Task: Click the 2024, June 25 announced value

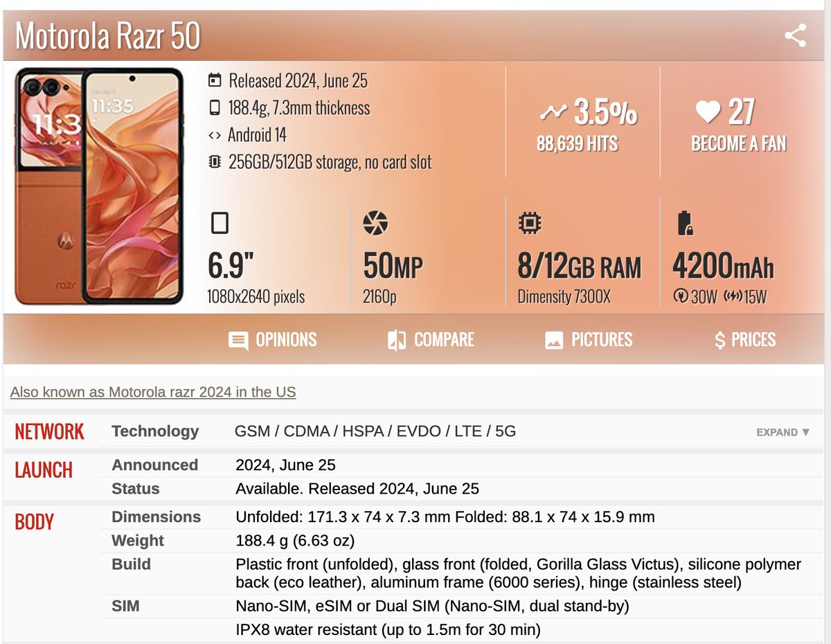Action: (x=286, y=465)
